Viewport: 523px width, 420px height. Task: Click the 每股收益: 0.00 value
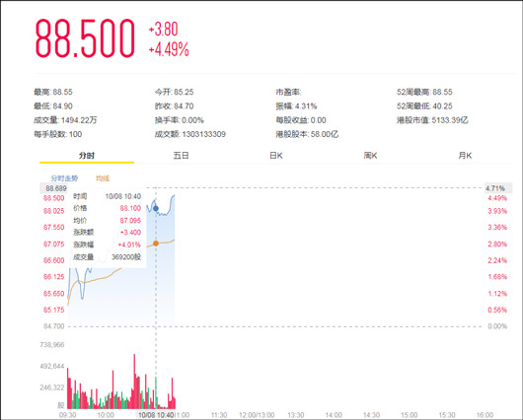point(301,120)
